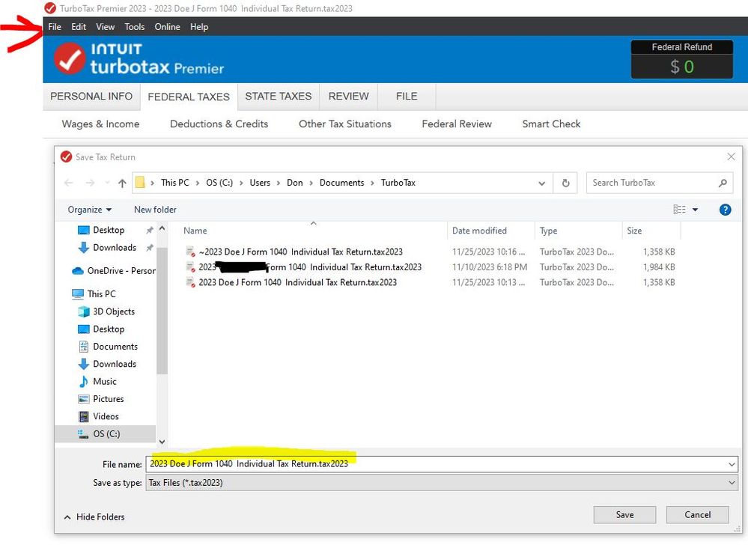Open the Help menu
Screen dimensions: 748x560
point(199,27)
